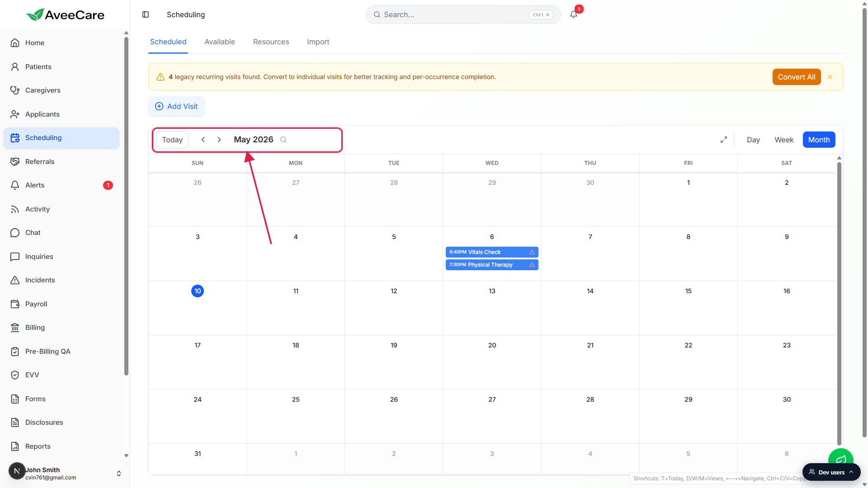Toggle the sidebar panel icon
The image size is (868, 488).
146,14
